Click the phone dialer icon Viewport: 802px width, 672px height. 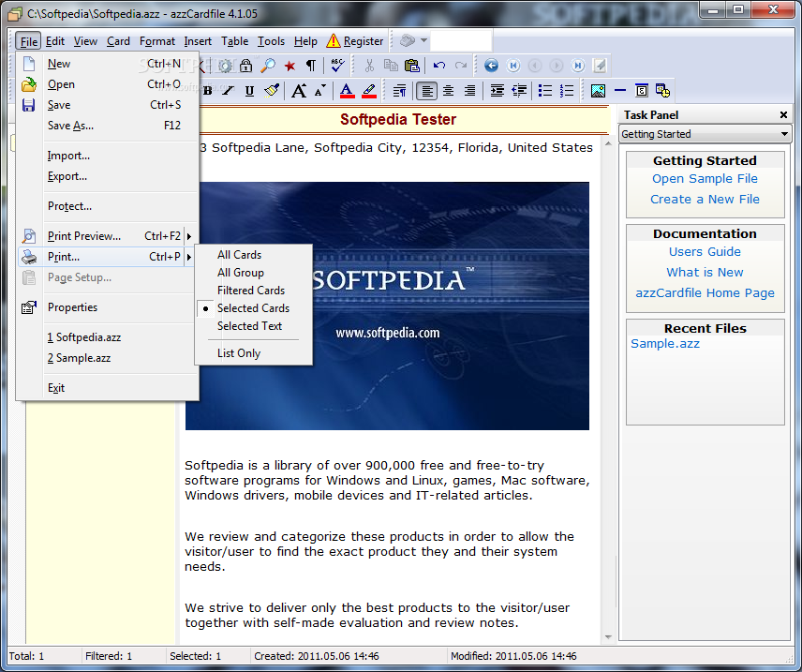coord(408,40)
